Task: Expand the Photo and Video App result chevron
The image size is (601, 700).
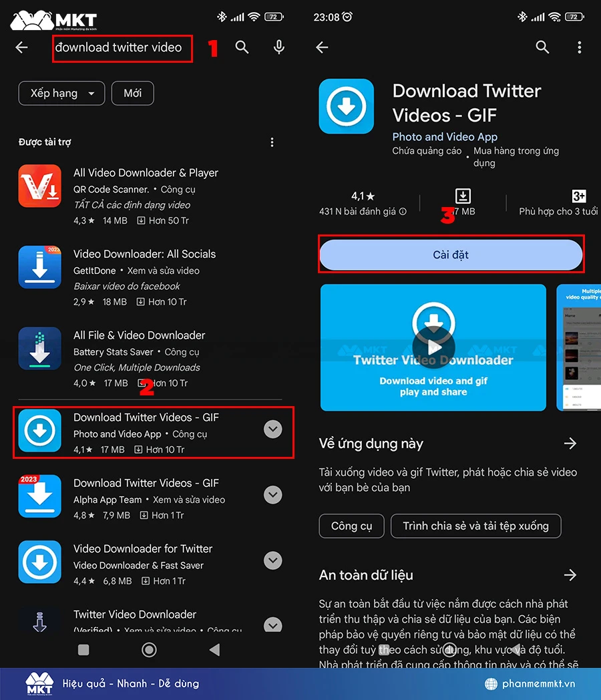Action: tap(272, 429)
